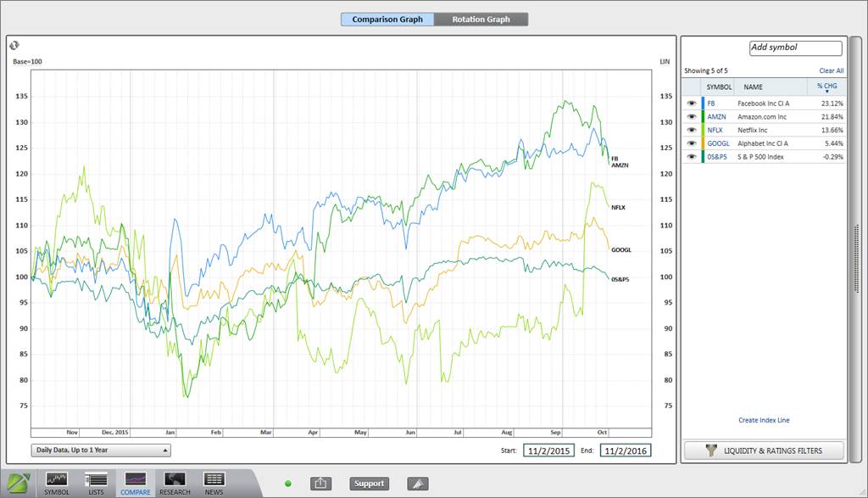This screenshot has height=498, width=868.
Task: Open the SYMBOL view
Action: 57,484
